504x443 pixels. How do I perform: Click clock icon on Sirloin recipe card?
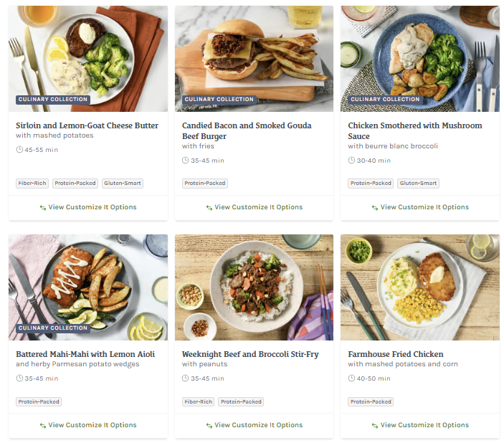[19, 150]
